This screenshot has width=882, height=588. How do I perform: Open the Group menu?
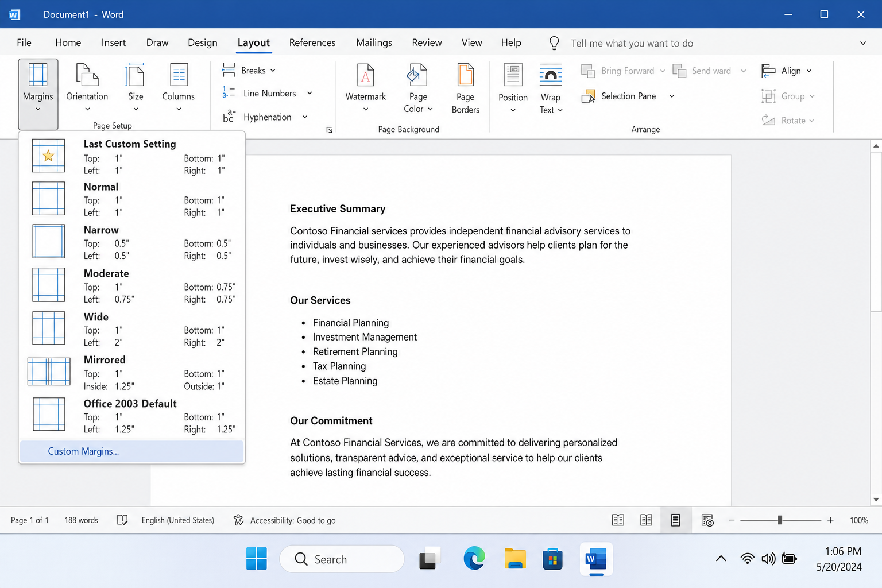click(788, 96)
